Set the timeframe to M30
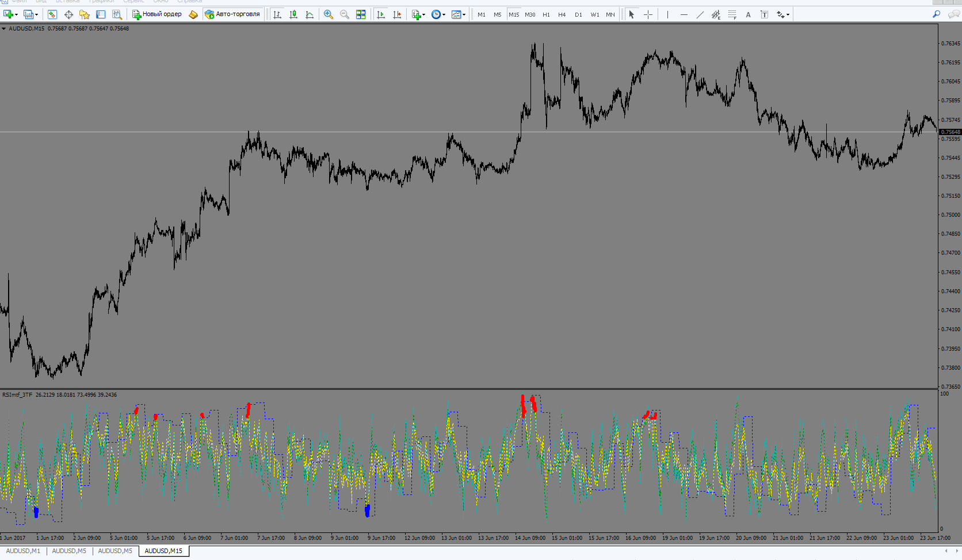The width and height of the screenshot is (962, 560). (x=530, y=14)
